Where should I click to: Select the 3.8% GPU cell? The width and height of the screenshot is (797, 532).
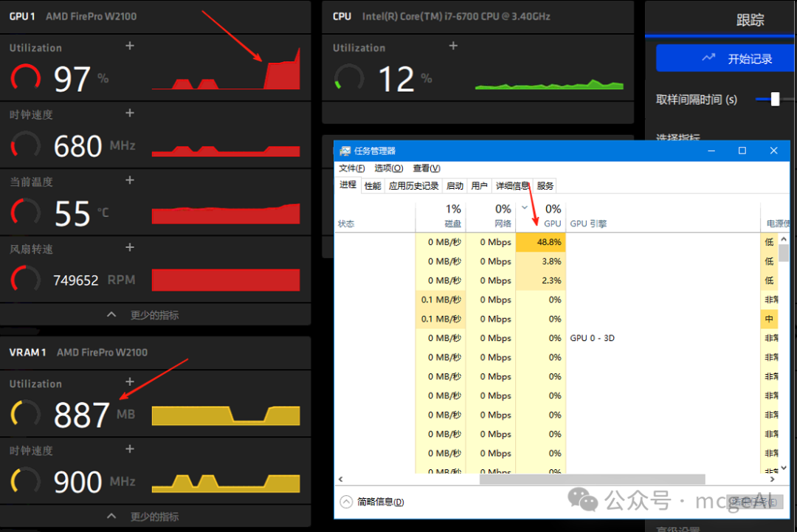(541, 262)
